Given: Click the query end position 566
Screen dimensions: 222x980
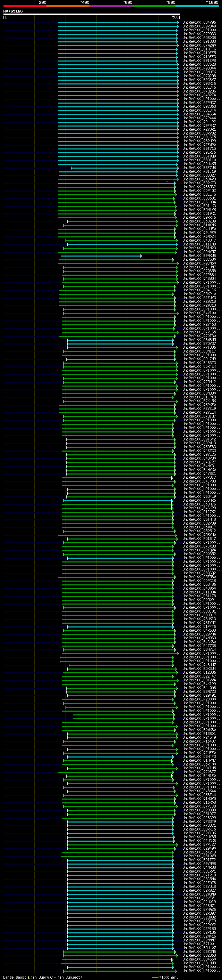Looking at the screenshot, I should point(175,17).
